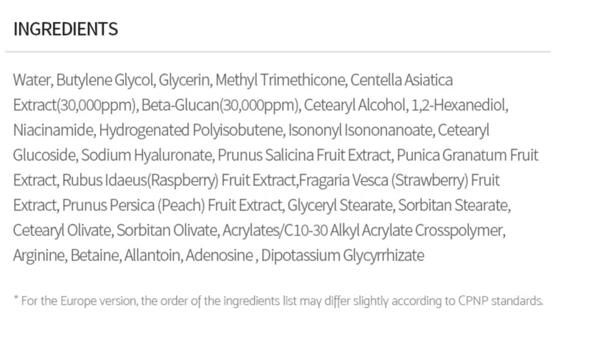Click Fragaria Vesca (Strawberry) text

tap(384, 180)
